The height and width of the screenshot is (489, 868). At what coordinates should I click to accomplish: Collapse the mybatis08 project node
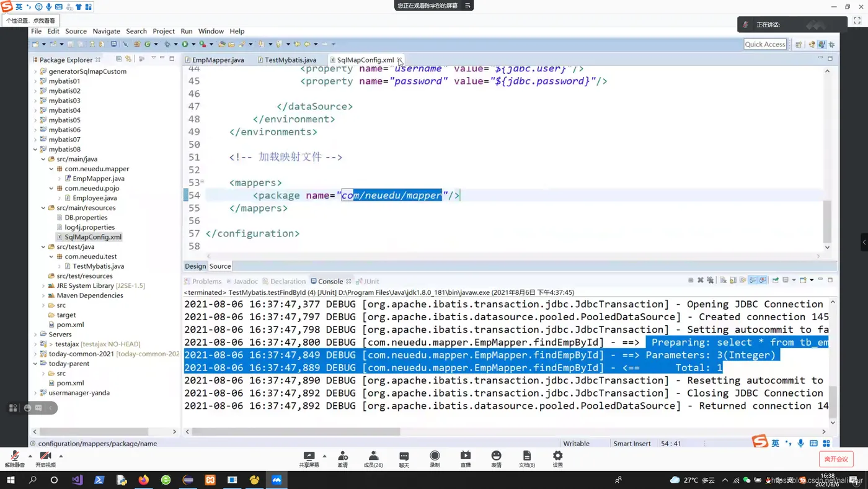point(35,150)
